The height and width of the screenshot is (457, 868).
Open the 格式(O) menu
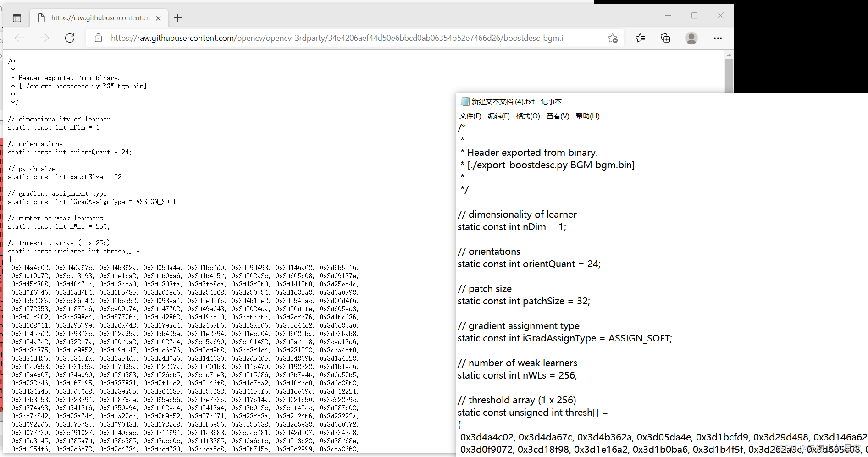coord(528,116)
